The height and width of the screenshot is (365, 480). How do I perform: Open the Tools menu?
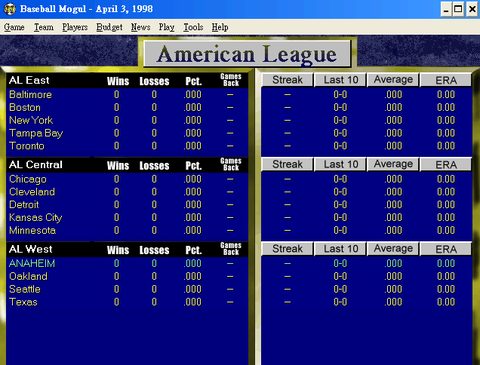pos(193,27)
